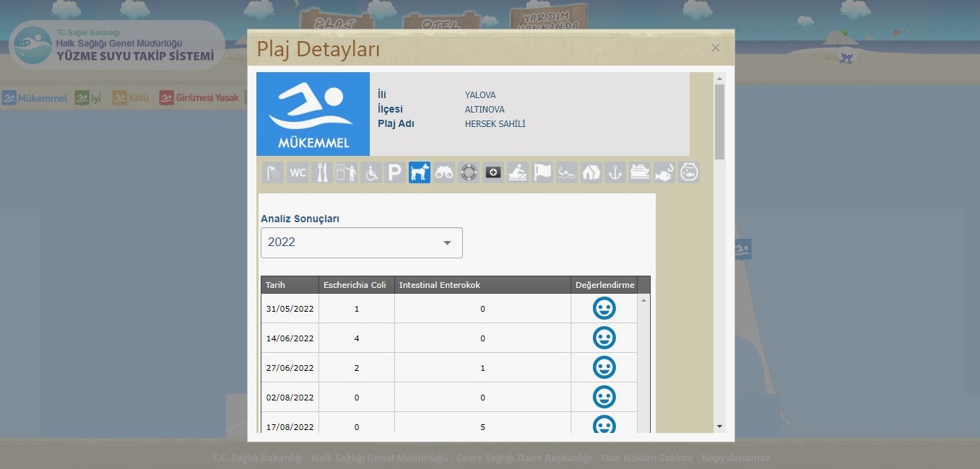Close the Plaj Detayları dialog
980x469 pixels.
716,48
